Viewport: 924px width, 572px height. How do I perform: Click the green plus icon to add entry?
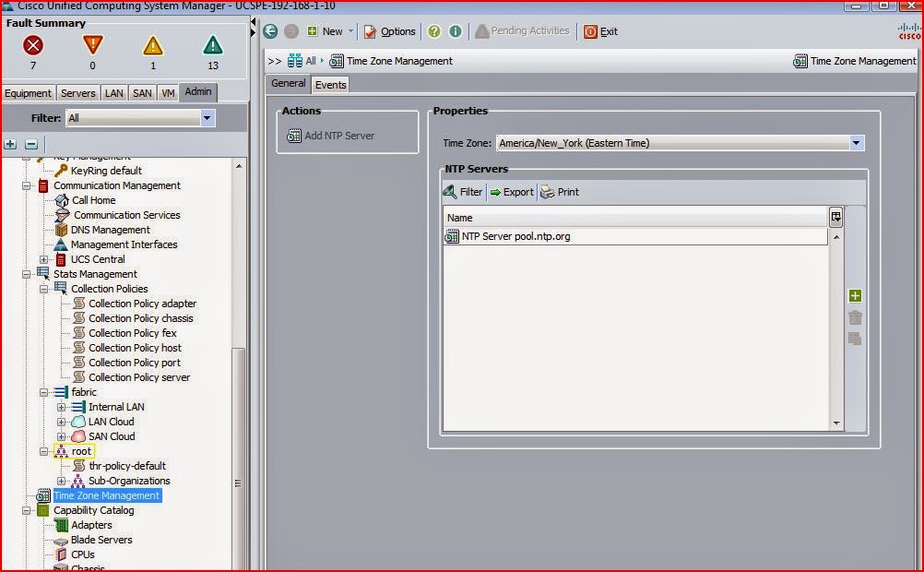tap(855, 295)
